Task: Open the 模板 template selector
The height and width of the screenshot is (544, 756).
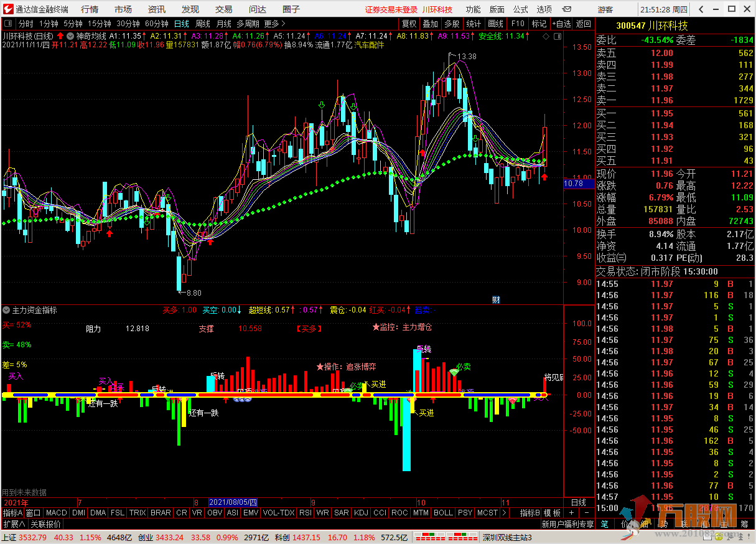Action: 553,513
